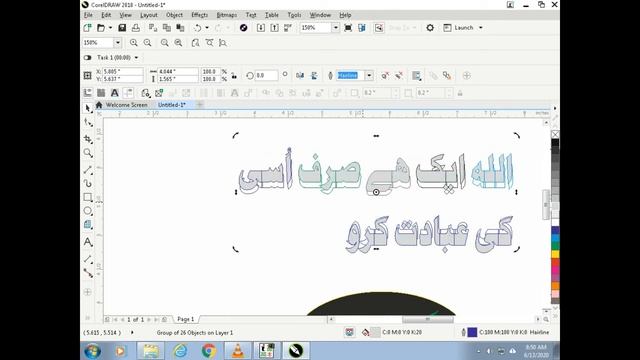Open File Explorer from the taskbar
The height and width of the screenshot is (360, 640).
pyautogui.click(x=151, y=351)
